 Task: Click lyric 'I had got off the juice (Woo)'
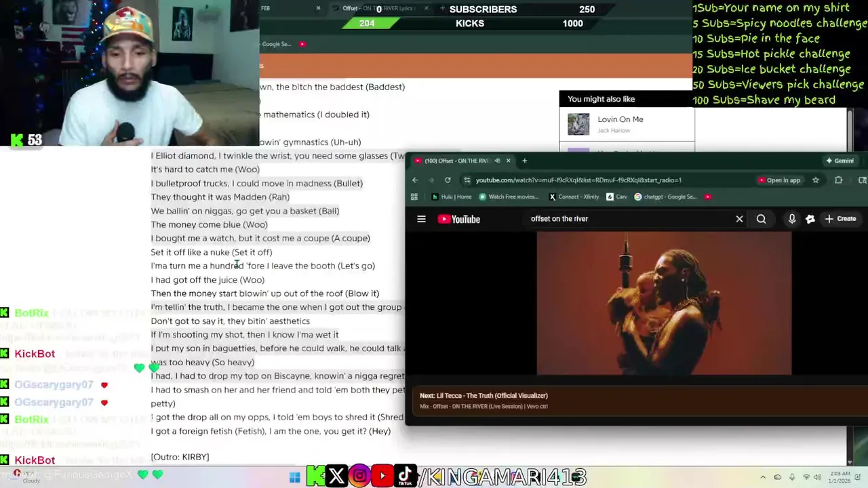(x=208, y=280)
